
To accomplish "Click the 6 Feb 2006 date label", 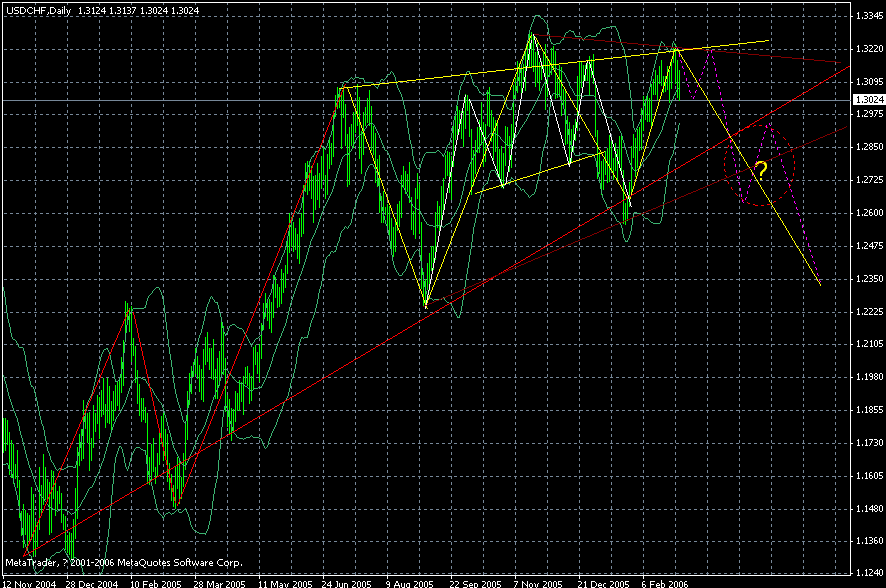I will (x=665, y=583).
